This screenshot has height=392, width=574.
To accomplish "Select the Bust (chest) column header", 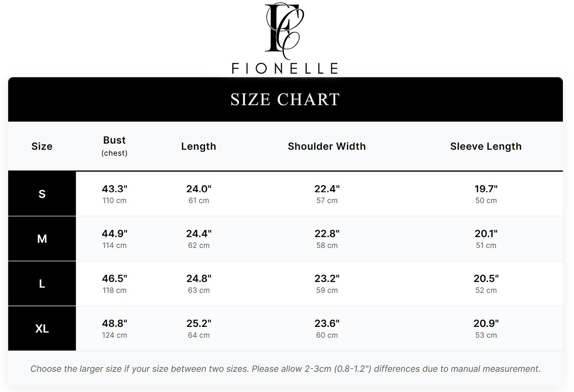I will (x=114, y=146).
